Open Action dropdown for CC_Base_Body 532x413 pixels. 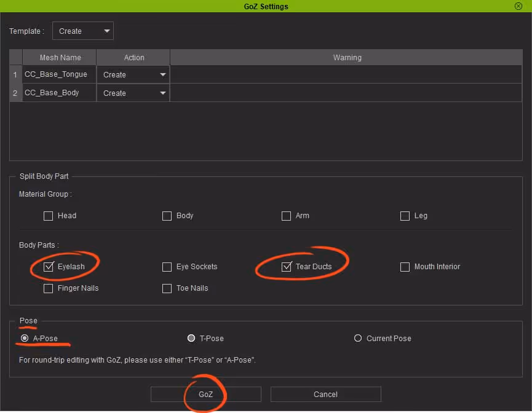133,93
